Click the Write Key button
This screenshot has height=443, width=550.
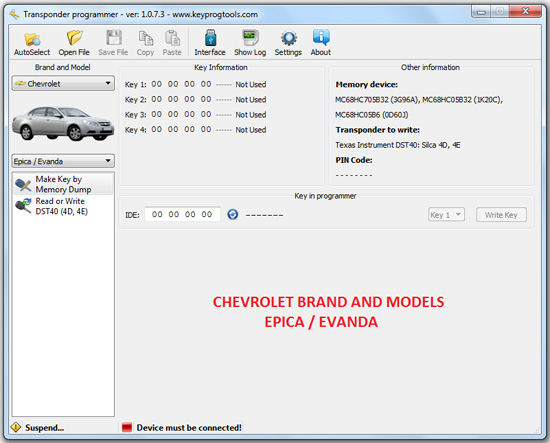pyautogui.click(x=501, y=215)
